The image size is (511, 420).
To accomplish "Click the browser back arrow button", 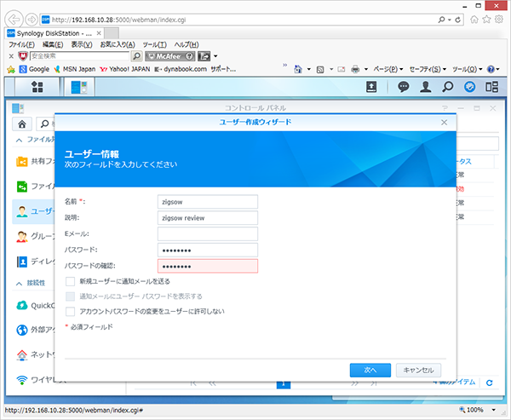I will [14, 20].
